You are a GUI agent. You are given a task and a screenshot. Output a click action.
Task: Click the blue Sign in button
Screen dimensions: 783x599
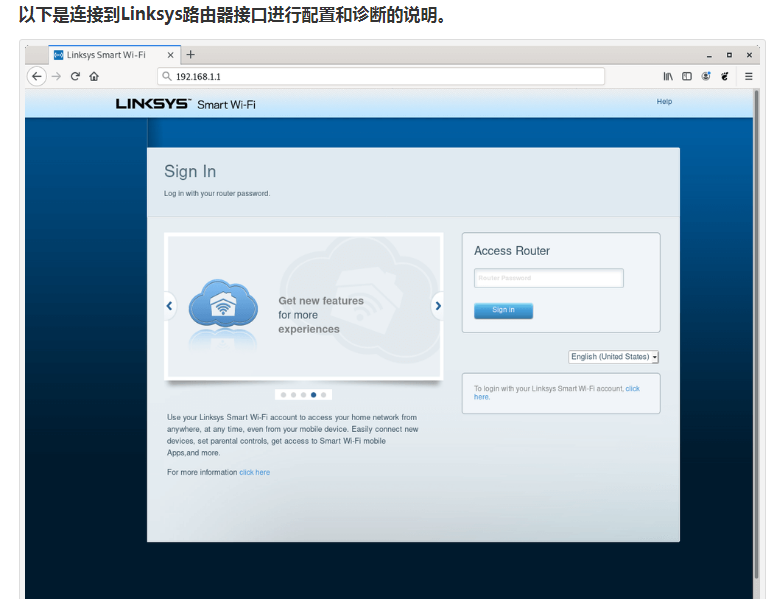[x=503, y=310]
